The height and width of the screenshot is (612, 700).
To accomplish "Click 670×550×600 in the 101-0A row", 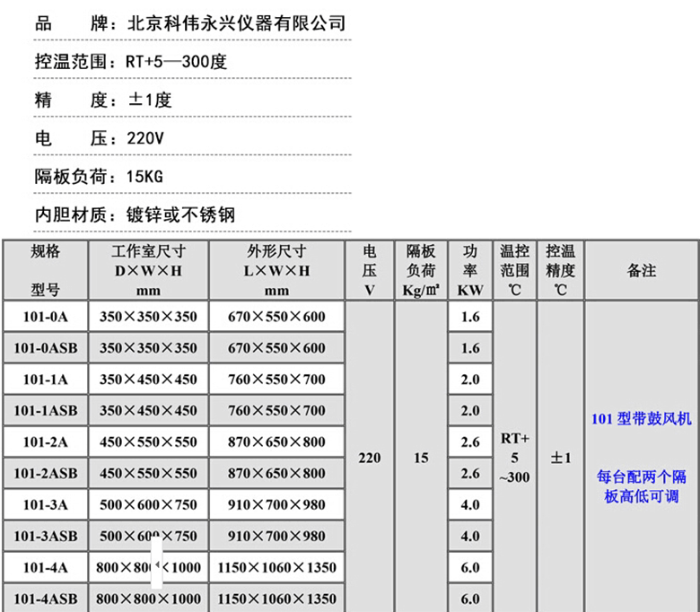I will click(x=276, y=317).
